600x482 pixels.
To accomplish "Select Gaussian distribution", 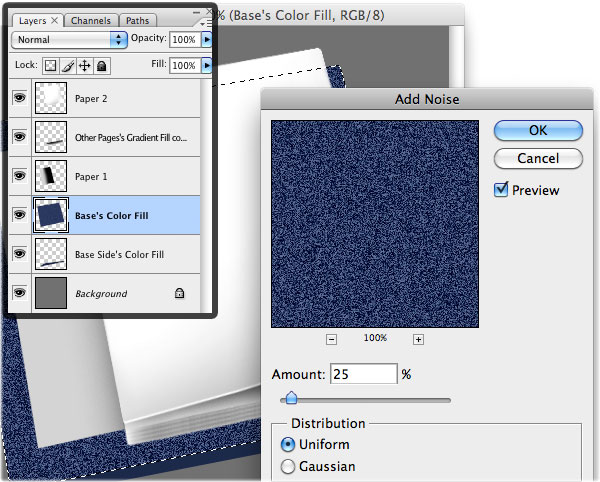I will pyautogui.click(x=288, y=467).
